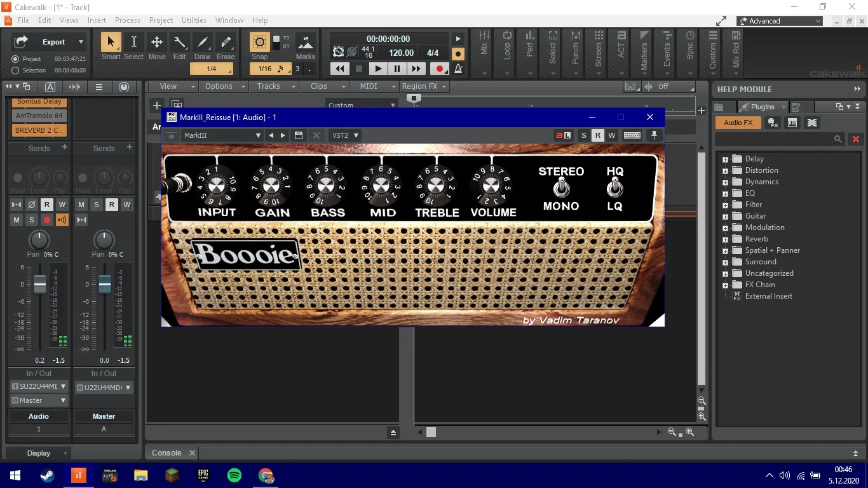868x488 pixels.
Task: Toggle the STEREO/MONO switch
Action: [561, 189]
